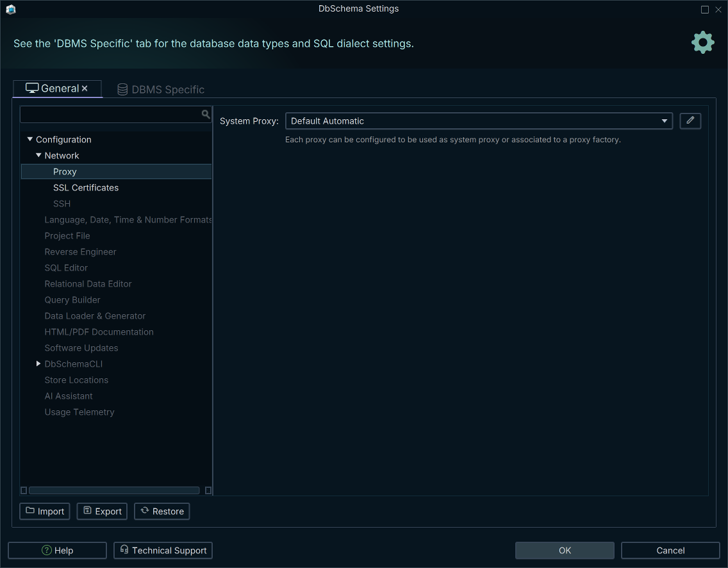Viewport: 728px width, 568px height.
Task: Select Reverse Engineer settings
Action: click(x=80, y=252)
